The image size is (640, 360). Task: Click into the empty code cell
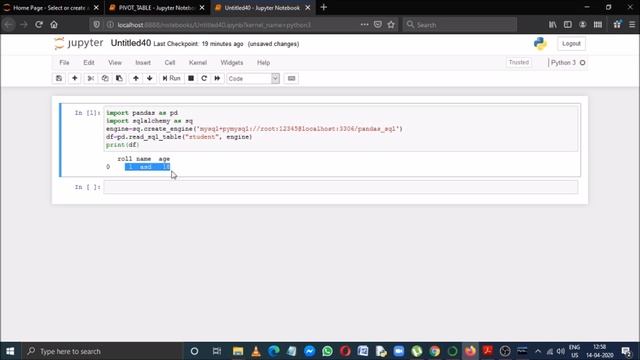click(x=340, y=187)
